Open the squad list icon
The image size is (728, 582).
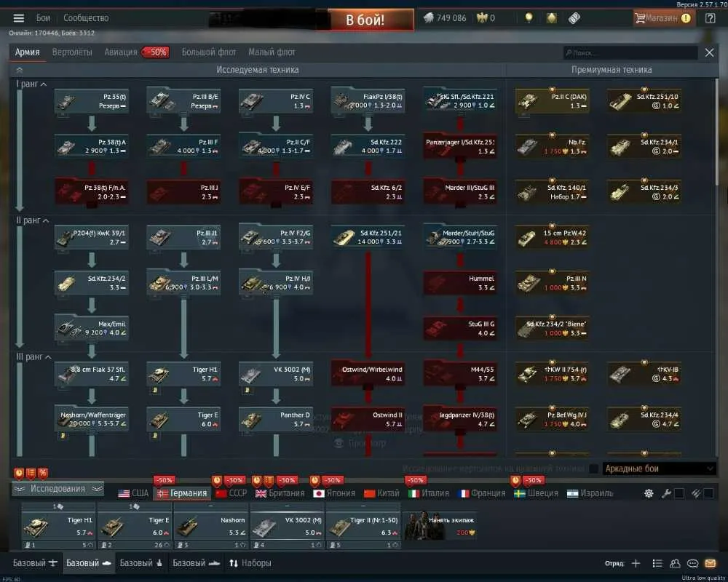point(657,563)
